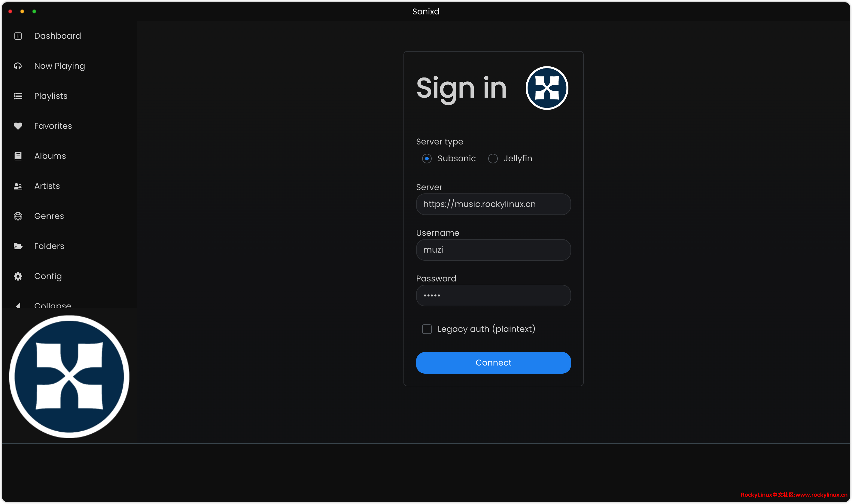
Task: Click the Artists people icon
Action: pyautogui.click(x=18, y=186)
